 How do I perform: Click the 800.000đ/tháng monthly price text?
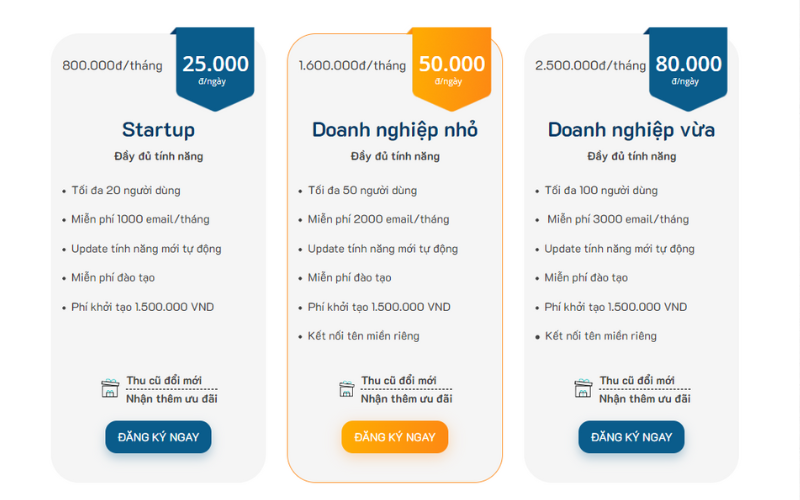click(x=112, y=66)
